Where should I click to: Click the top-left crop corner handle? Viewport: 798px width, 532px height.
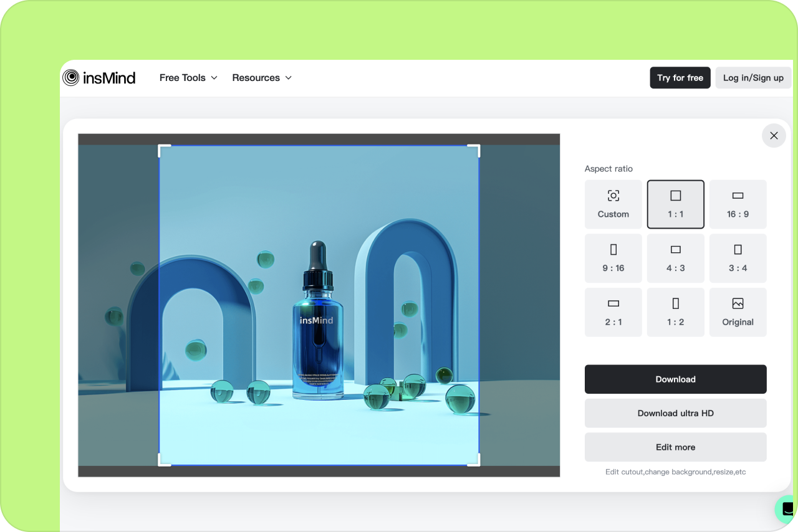(163, 150)
